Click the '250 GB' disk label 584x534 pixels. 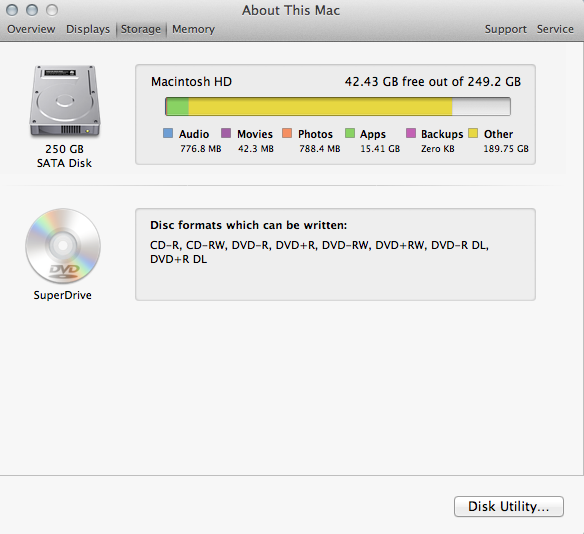(x=64, y=149)
